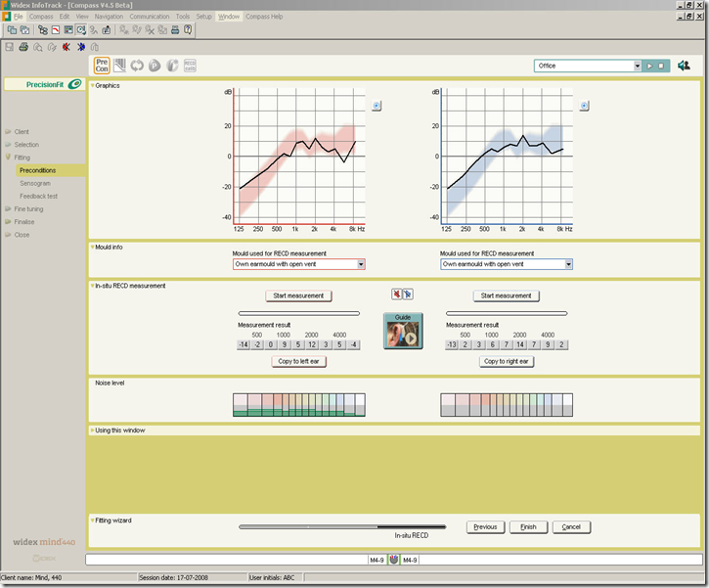Open the Compass Help menu
Image resolution: width=709 pixels, height=588 pixels.
(x=264, y=17)
